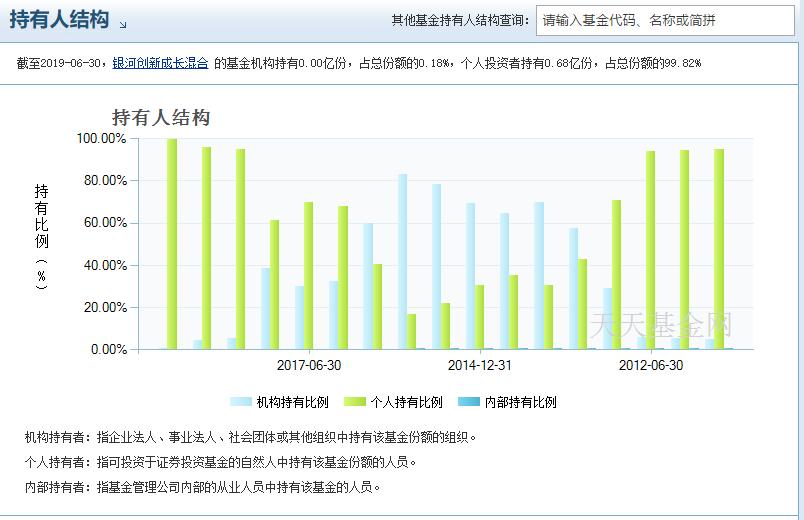Click the 20.00% y-axis label
Image resolution: width=804 pixels, height=520 pixels.
(105, 307)
